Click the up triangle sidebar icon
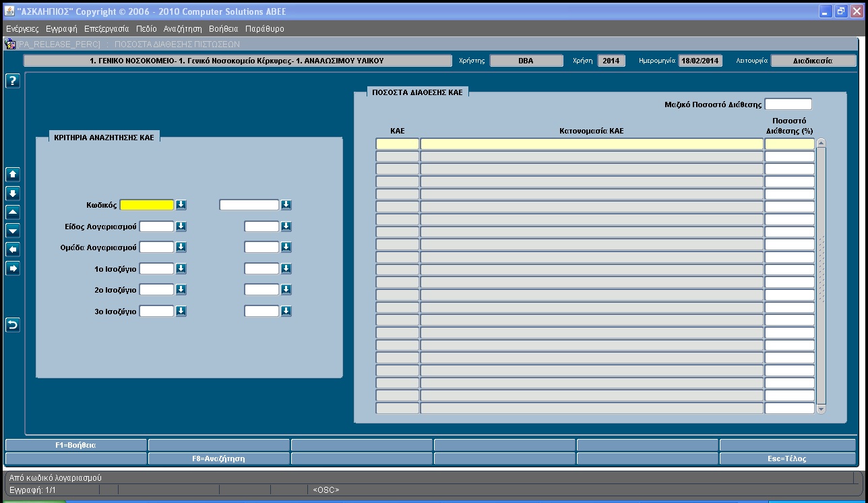 [x=12, y=212]
